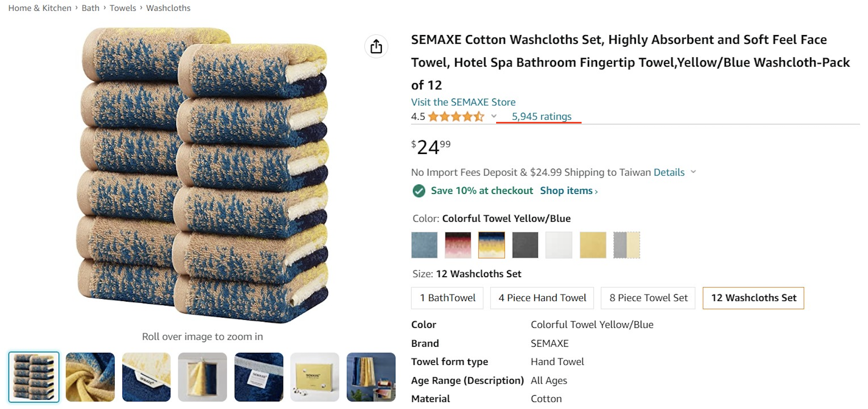View the yellow gift box thumbnail

click(315, 377)
